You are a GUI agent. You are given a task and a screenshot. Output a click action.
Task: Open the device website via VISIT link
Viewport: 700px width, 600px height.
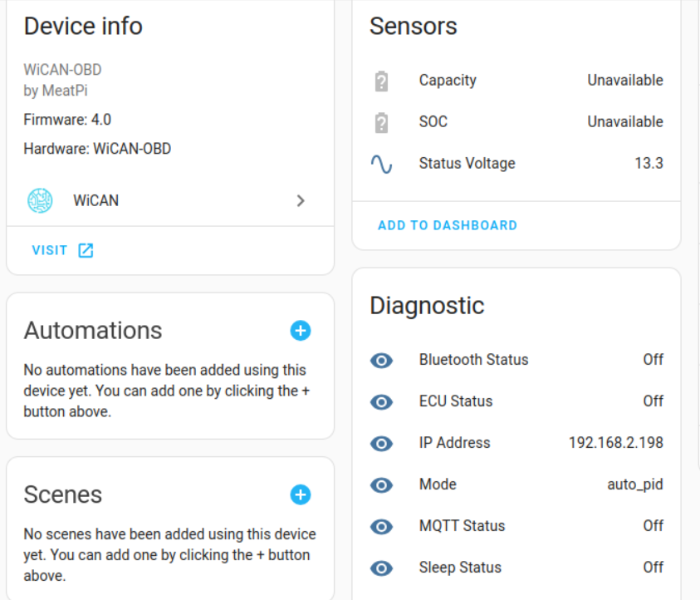(x=50, y=249)
